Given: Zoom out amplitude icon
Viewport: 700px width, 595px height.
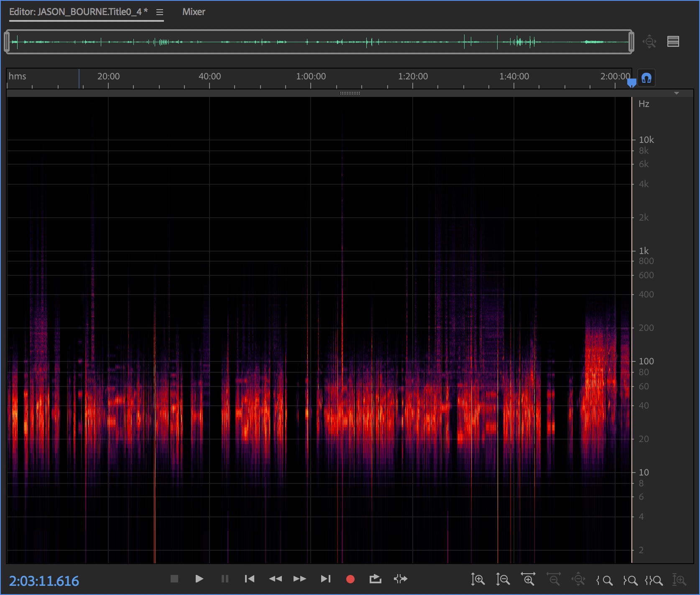Looking at the screenshot, I should coord(503,580).
